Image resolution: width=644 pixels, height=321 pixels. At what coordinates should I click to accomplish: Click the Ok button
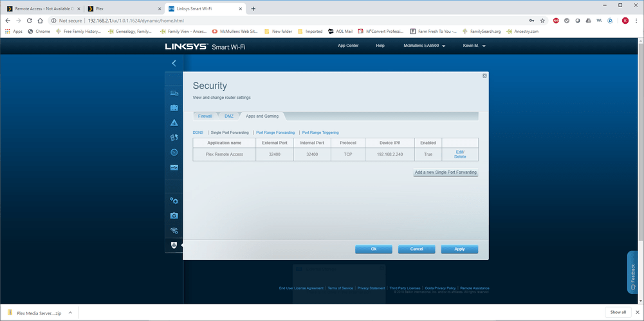(373, 249)
